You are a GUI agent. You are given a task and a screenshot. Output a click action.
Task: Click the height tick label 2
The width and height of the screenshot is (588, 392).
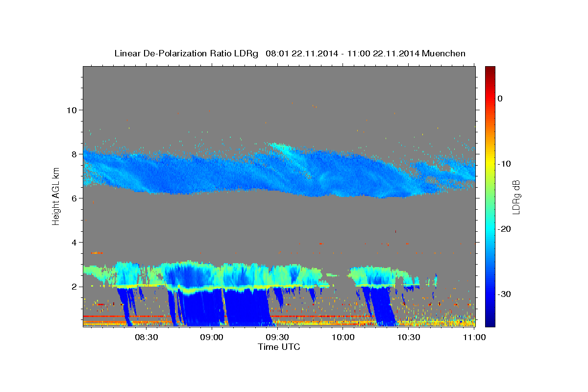[74, 286]
